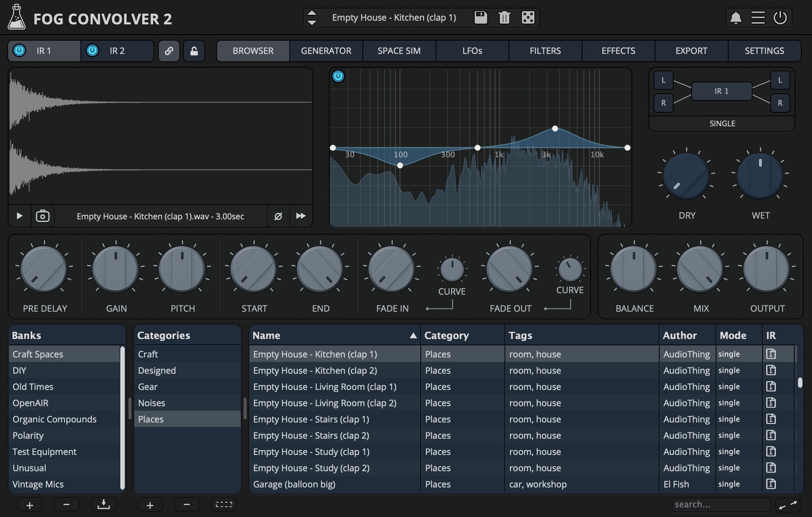Image resolution: width=812 pixels, height=517 pixels.
Task: Select the Vintage Mics bank
Action: tap(65, 484)
